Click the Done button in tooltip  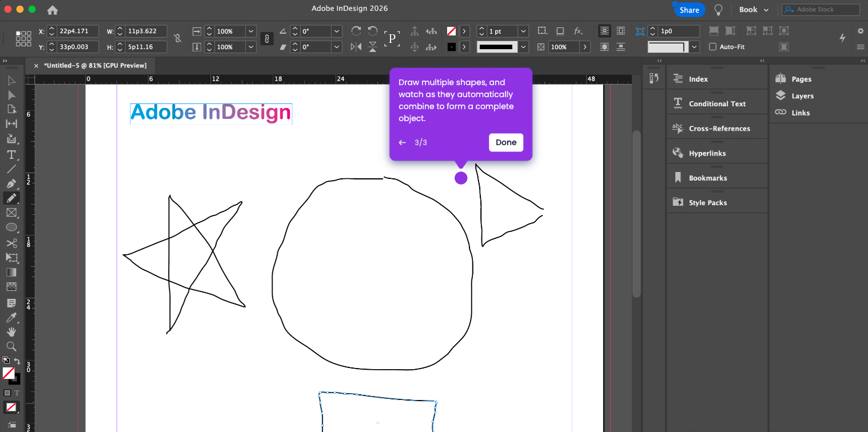click(x=506, y=142)
